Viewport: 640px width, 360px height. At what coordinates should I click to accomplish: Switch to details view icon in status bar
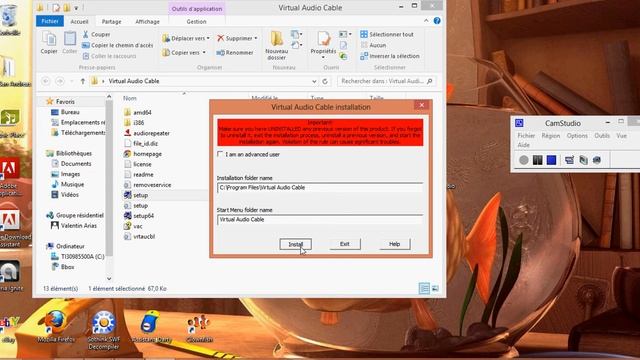tap(424, 289)
